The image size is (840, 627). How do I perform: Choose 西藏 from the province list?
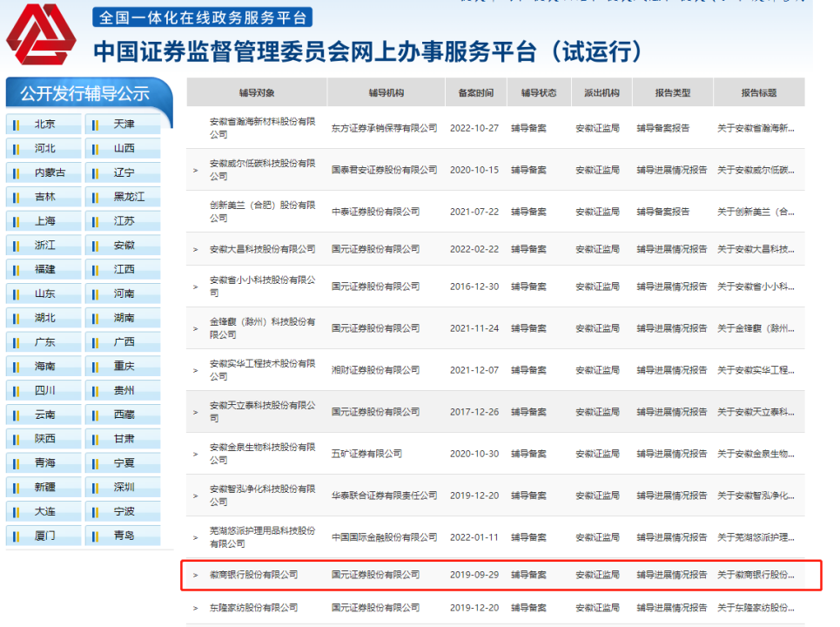click(123, 415)
